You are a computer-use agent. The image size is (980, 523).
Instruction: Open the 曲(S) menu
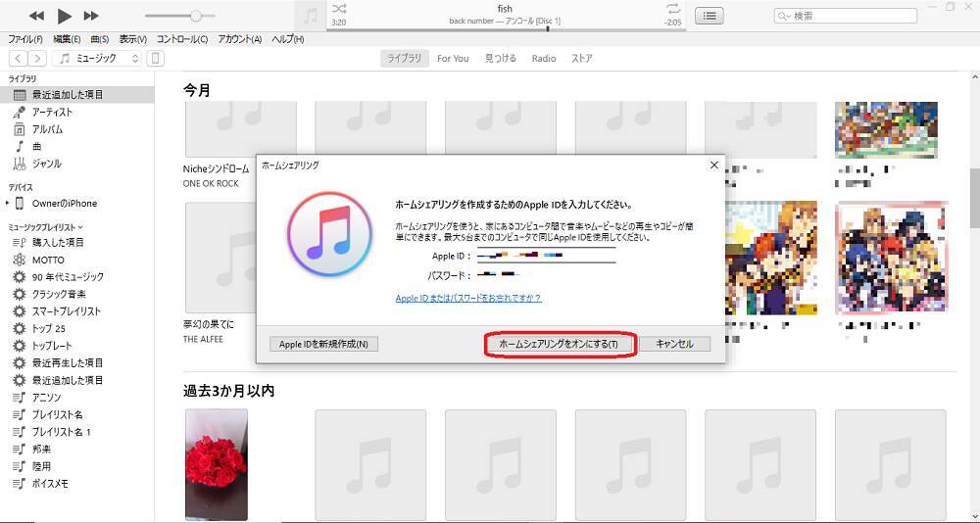(x=100, y=39)
